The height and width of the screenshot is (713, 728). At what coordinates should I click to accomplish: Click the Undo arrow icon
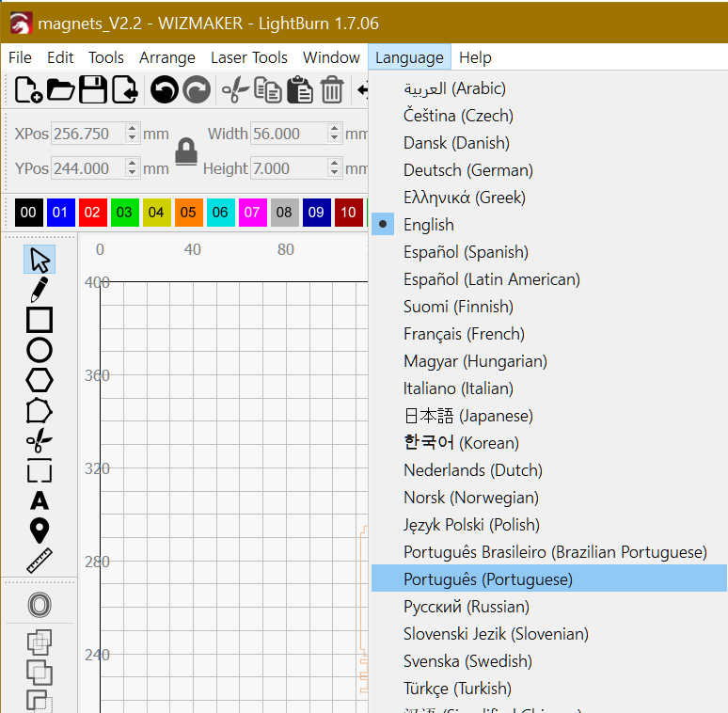(165, 89)
